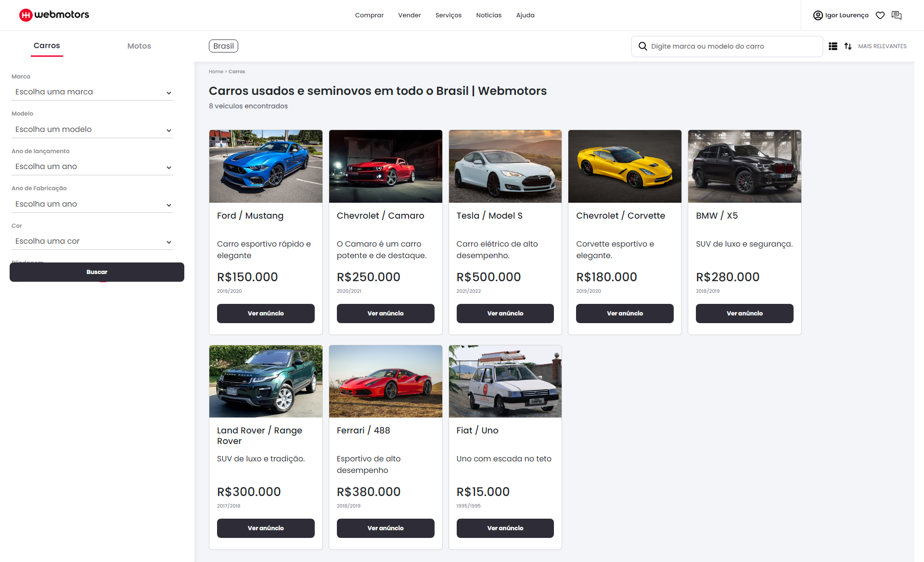Open the yellow Corvette photo
The height and width of the screenshot is (562, 924).
pyautogui.click(x=625, y=166)
